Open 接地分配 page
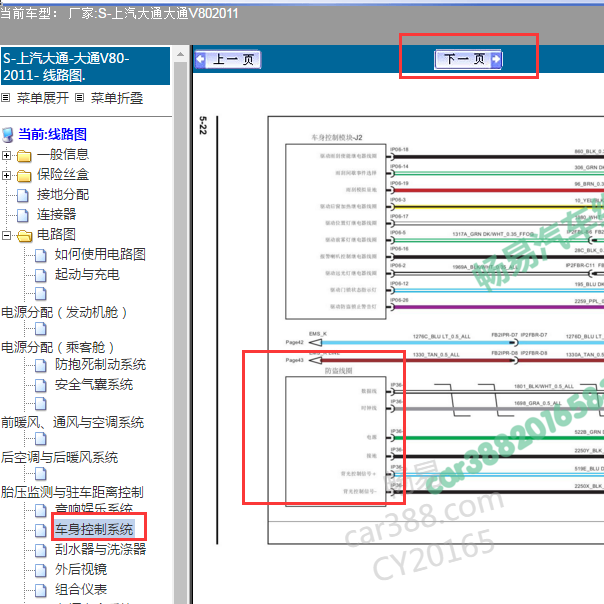This screenshot has width=604, height=604. (63, 195)
